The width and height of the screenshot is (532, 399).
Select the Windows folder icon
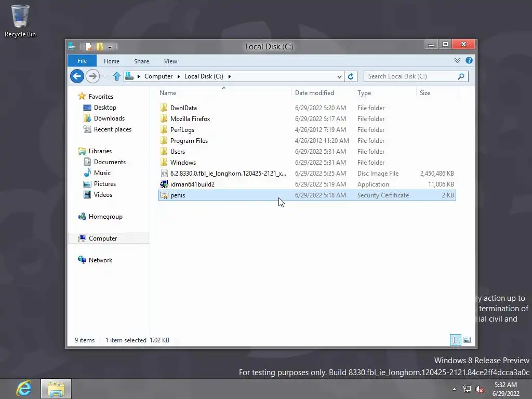point(164,162)
